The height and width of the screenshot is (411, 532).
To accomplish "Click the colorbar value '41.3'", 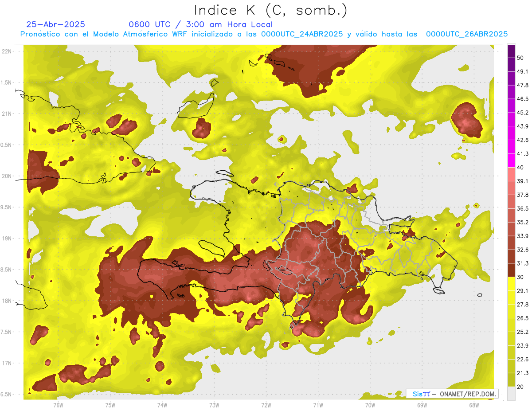I will coord(523,153).
